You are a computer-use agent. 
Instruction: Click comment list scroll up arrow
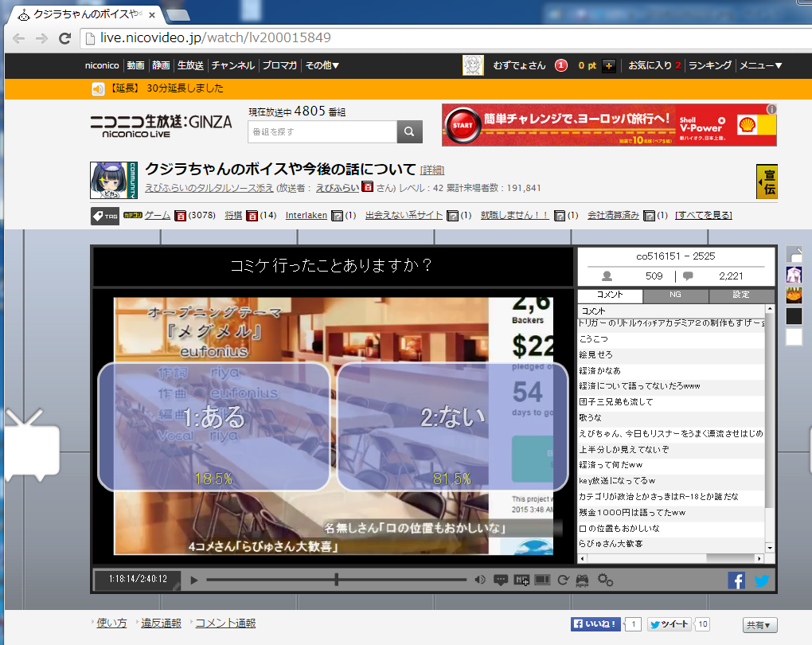pos(770,309)
